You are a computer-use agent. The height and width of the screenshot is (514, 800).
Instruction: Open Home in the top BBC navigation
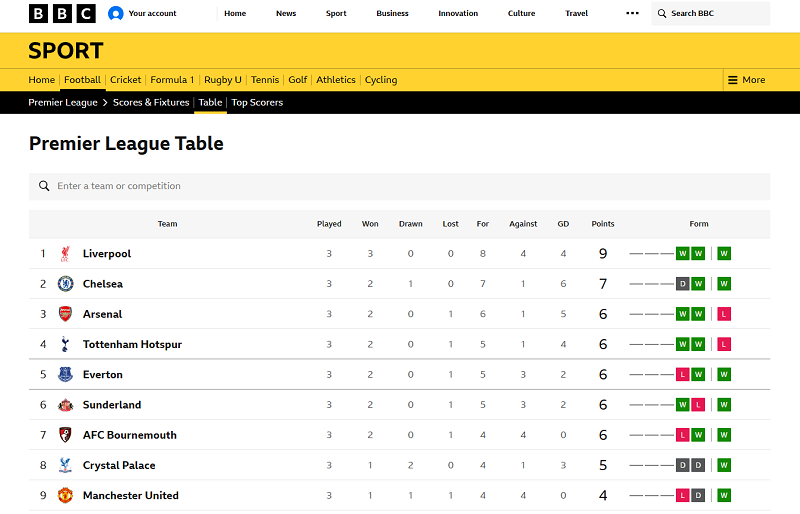235,13
